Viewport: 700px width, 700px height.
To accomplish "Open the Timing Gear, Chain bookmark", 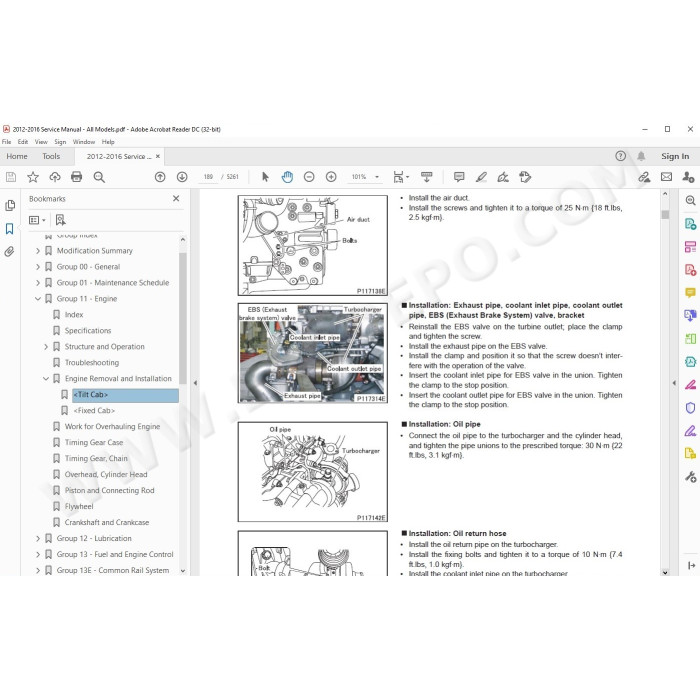I will coord(96,458).
